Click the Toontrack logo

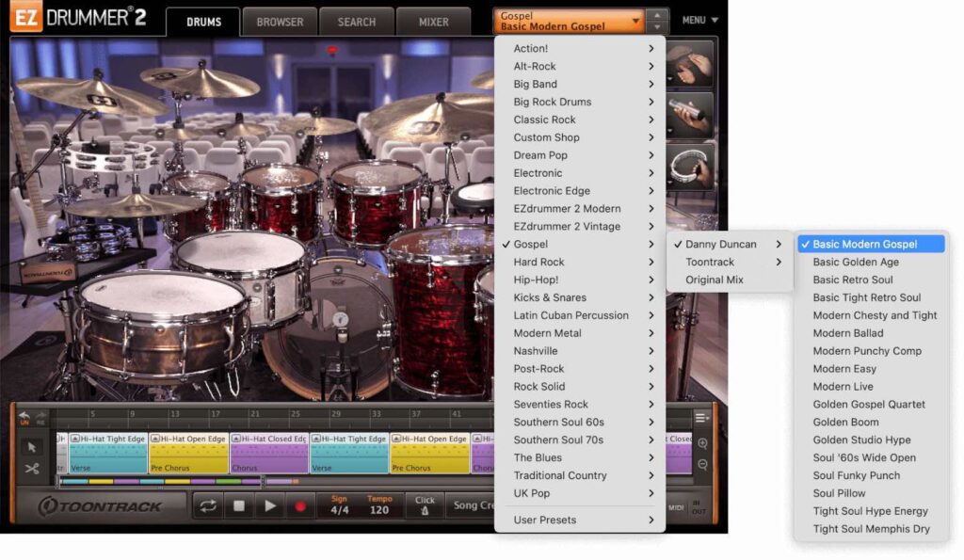pyautogui.click(x=100, y=506)
